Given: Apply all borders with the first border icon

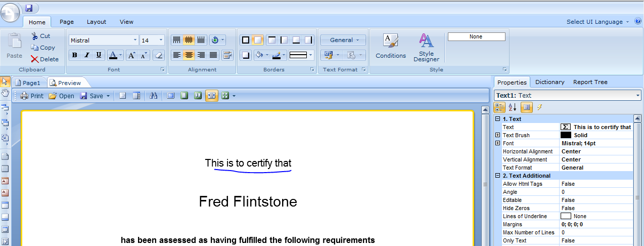Looking at the screenshot, I should pos(245,40).
